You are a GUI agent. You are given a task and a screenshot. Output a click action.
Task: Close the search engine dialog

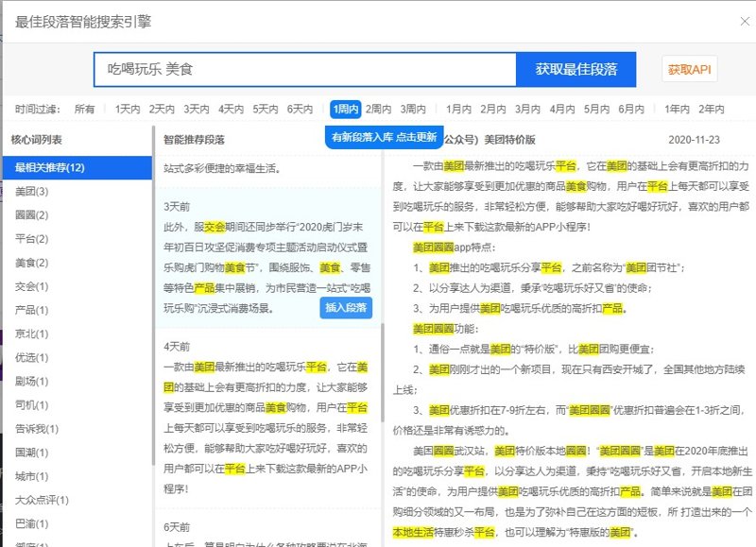click(x=745, y=21)
